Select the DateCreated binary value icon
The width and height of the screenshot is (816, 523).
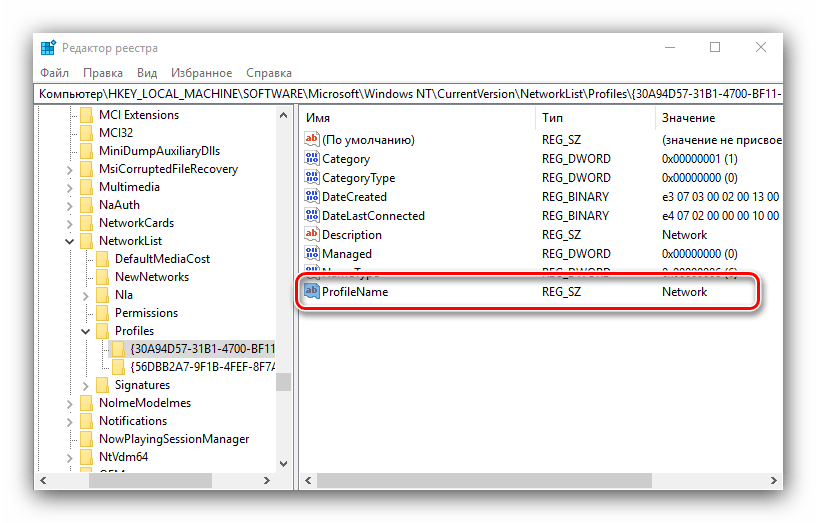[311, 197]
